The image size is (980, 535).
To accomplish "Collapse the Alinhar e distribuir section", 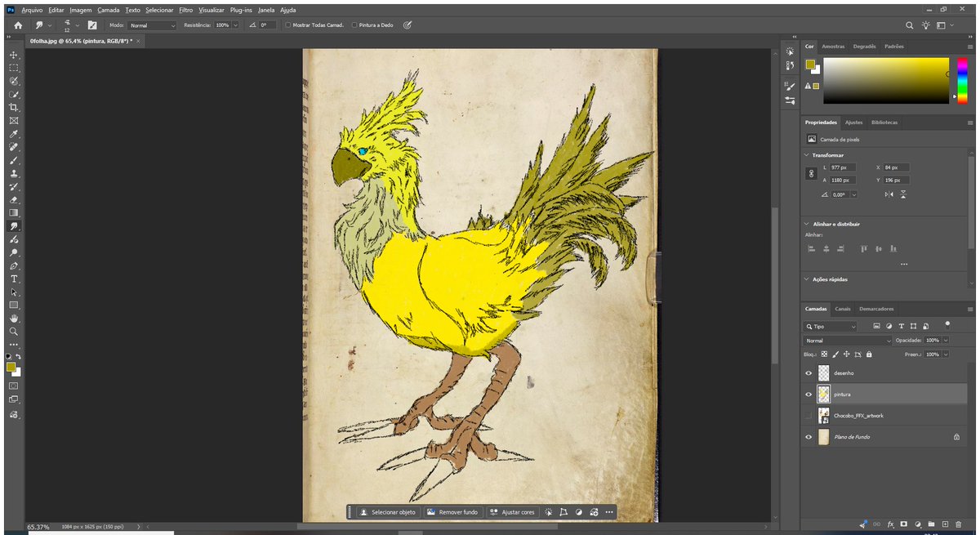I will (808, 224).
